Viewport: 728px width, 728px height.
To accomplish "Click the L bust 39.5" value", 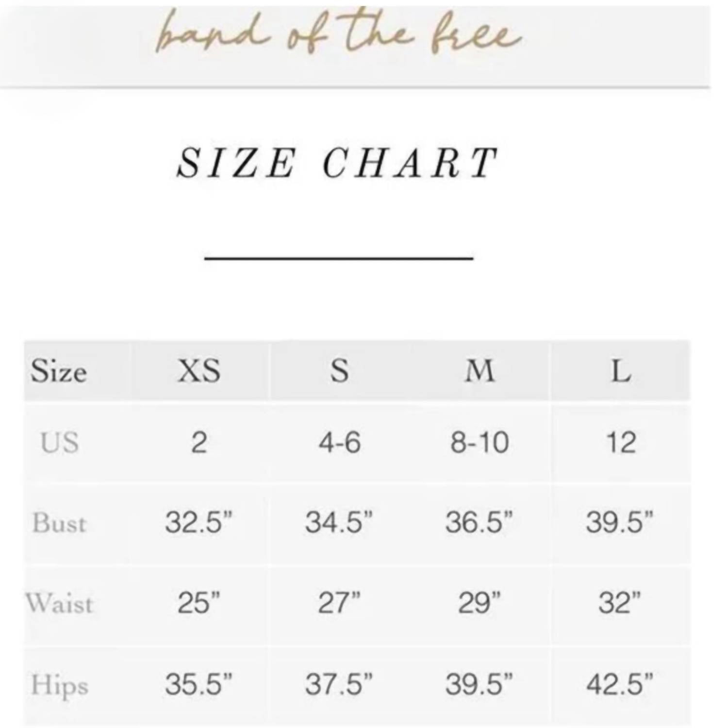I will tap(619, 523).
